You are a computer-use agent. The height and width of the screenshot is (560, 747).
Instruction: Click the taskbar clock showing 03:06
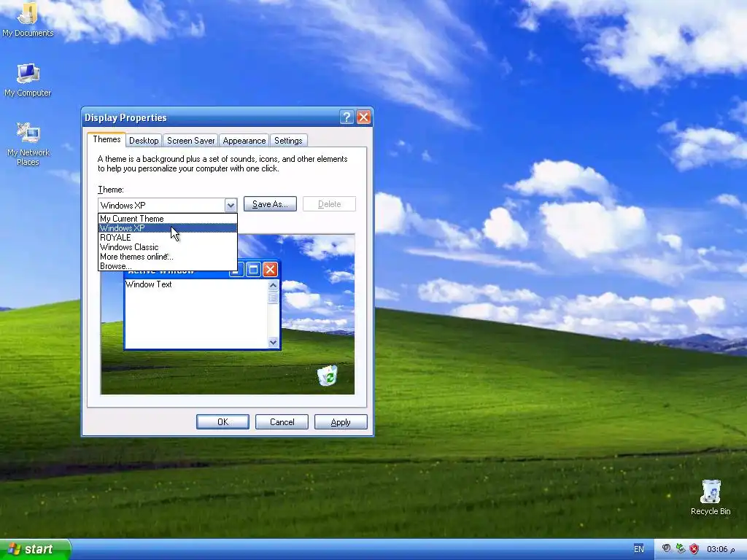720,549
